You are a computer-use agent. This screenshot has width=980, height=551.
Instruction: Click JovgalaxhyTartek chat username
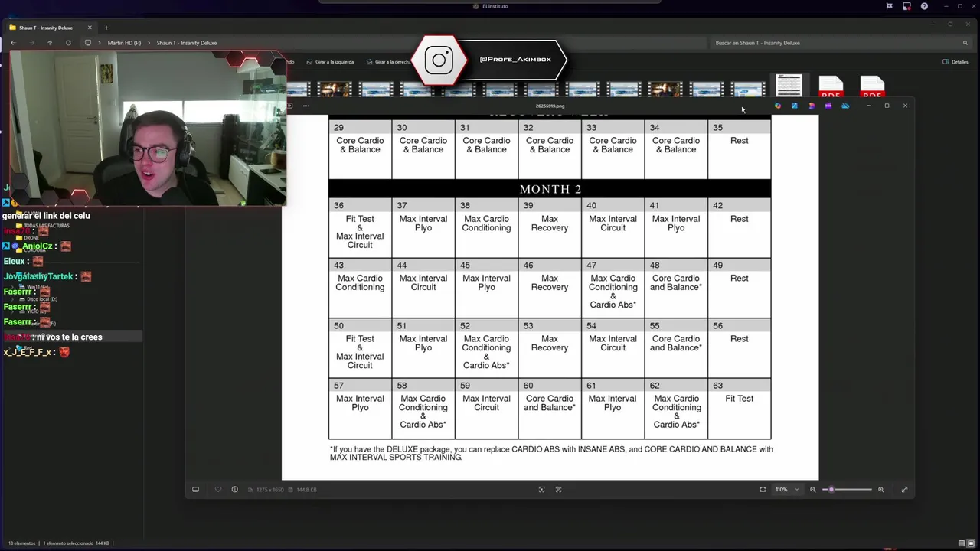[x=38, y=277]
